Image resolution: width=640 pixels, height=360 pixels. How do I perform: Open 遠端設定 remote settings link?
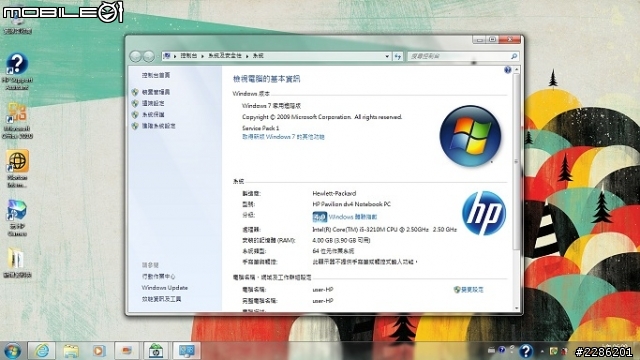pos(153,103)
